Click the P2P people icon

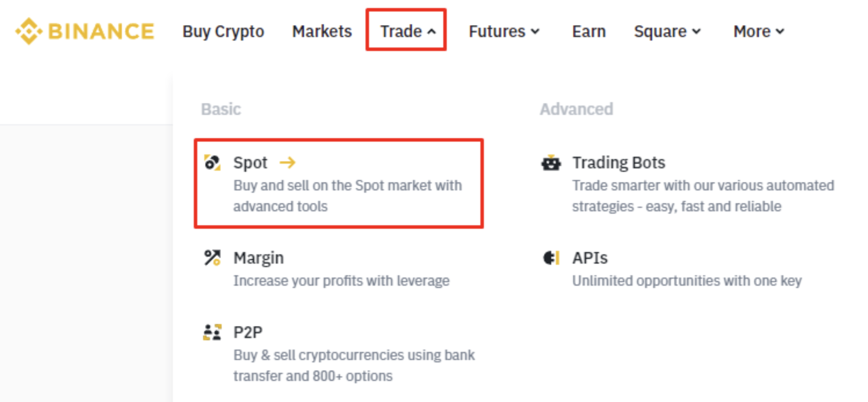click(212, 332)
